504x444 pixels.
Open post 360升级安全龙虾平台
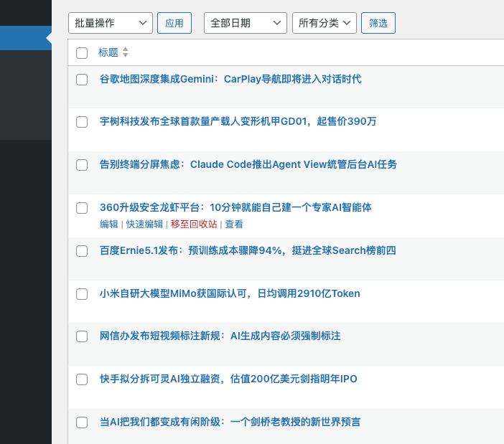coord(235,207)
